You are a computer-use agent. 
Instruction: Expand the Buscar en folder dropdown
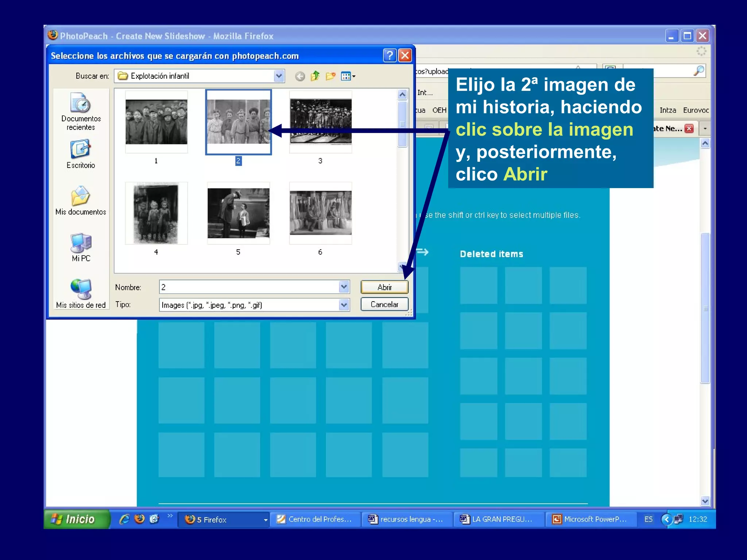[279, 76]
